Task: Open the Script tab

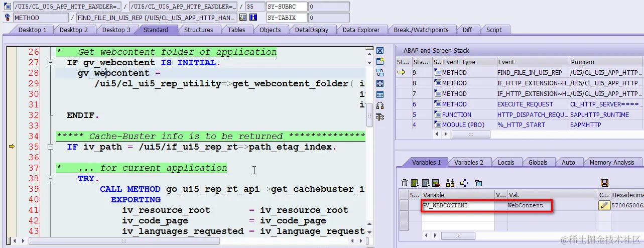Action: pyautogui.click(x=494, y=30)
